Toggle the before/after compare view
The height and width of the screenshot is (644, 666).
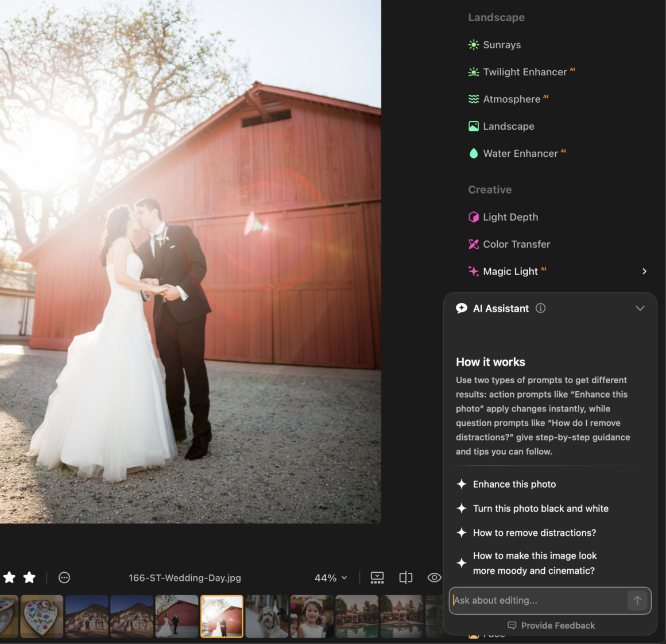(406, 578)
